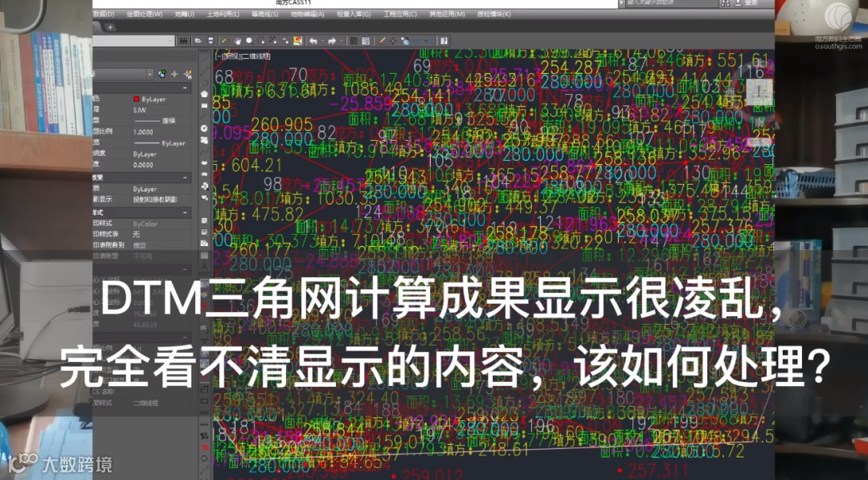Open the 其他应用(M) menu

tap(446, 14)
